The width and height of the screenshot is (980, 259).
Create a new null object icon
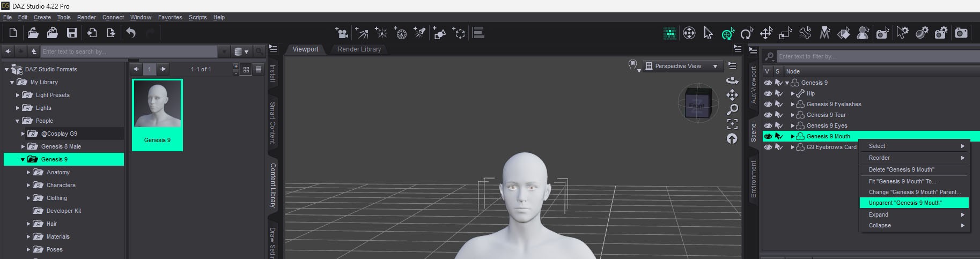pos(459,33)
